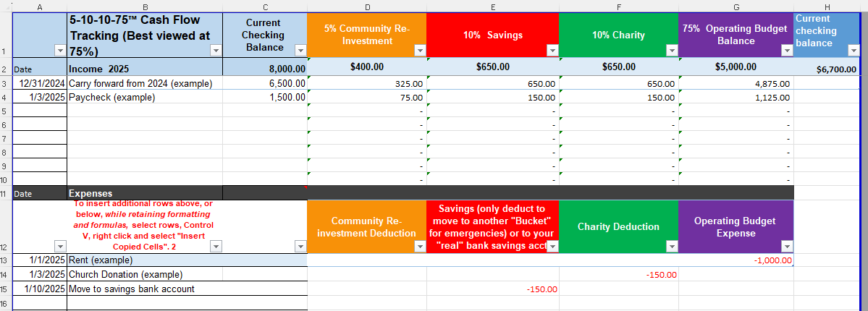Select the dark Expenses section header cell
Viewport: 868px width, 311px height.
pyautogui.click(x=145, y=194)
